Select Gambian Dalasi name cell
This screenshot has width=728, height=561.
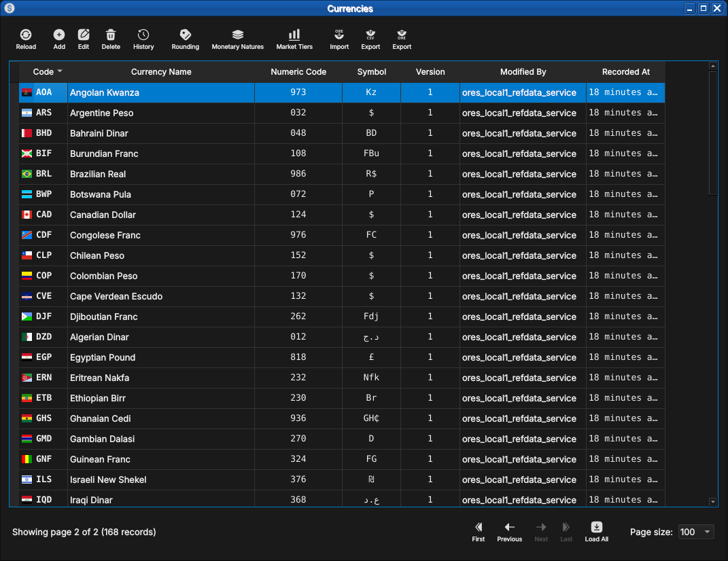click(x=160, y=439)
